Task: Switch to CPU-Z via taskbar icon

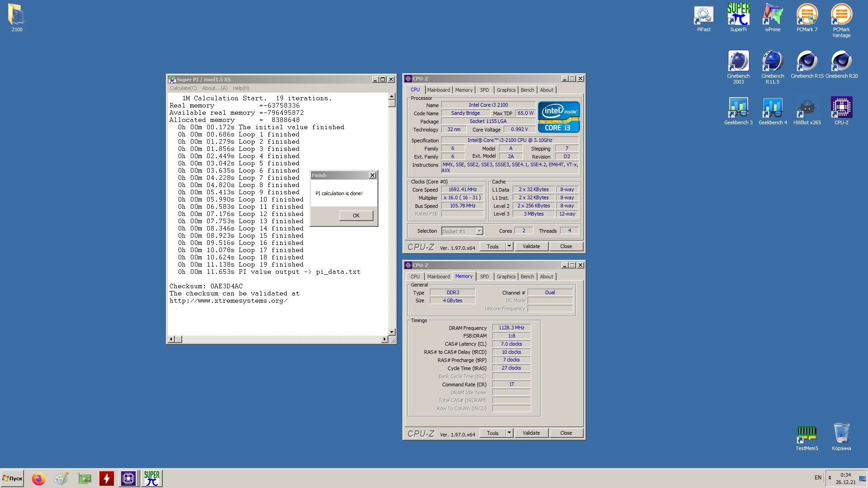Action: point(128,478)
